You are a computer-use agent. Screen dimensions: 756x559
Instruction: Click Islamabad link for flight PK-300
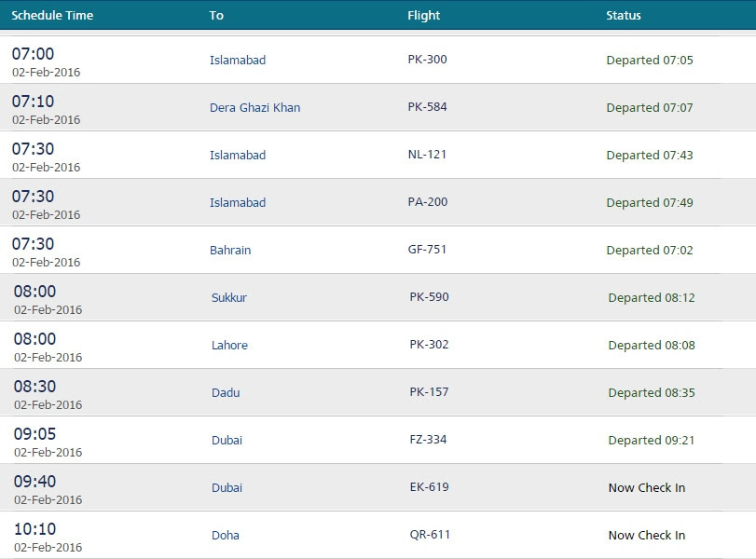[x=237, y=60]
